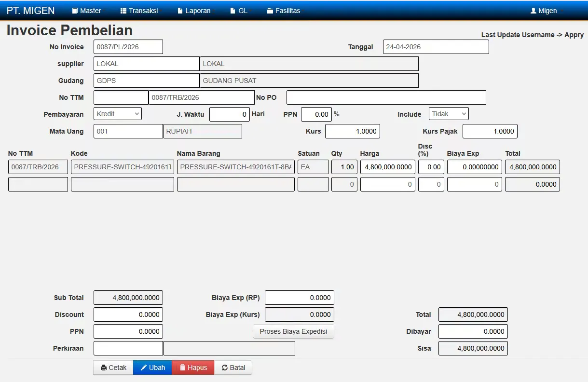Click the Perkiraan code field
The height and width of the screenshot is (382, 588).
click(x=128, y=348)
